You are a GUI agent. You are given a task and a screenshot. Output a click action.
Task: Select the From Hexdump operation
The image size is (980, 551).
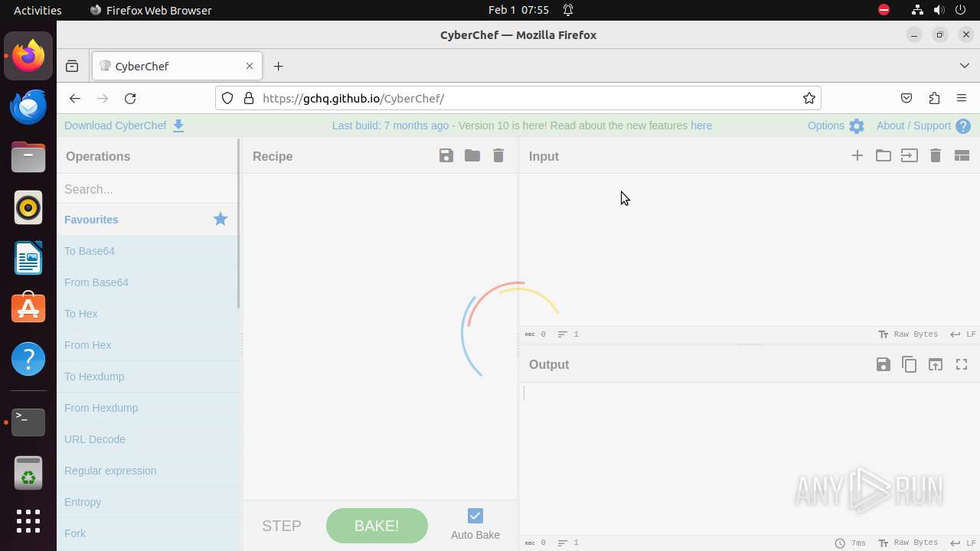pos(148,408)
